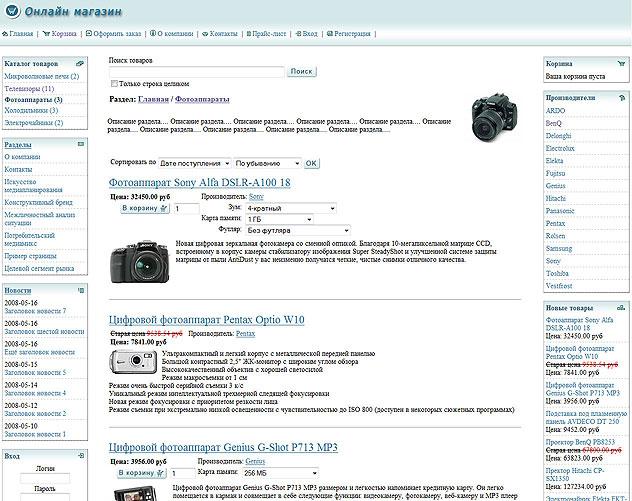Click section camera image at top right

click(x=495, y=117)
